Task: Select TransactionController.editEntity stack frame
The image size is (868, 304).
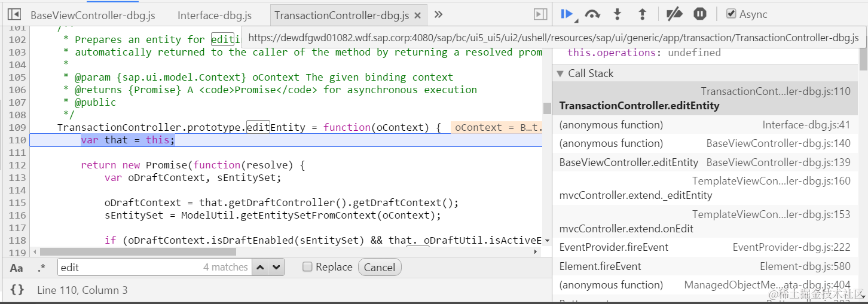Action: click(705, 99)
